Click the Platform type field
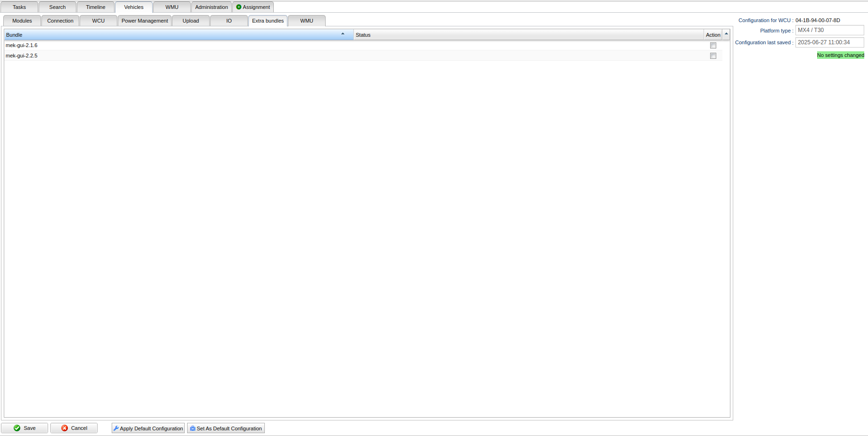 coord(829,30)
